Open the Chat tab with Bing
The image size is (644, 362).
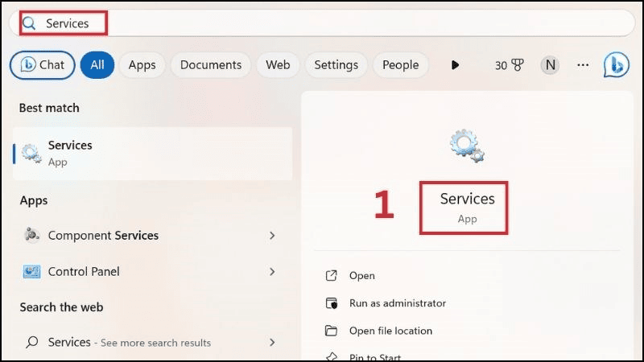click(43, 65)
